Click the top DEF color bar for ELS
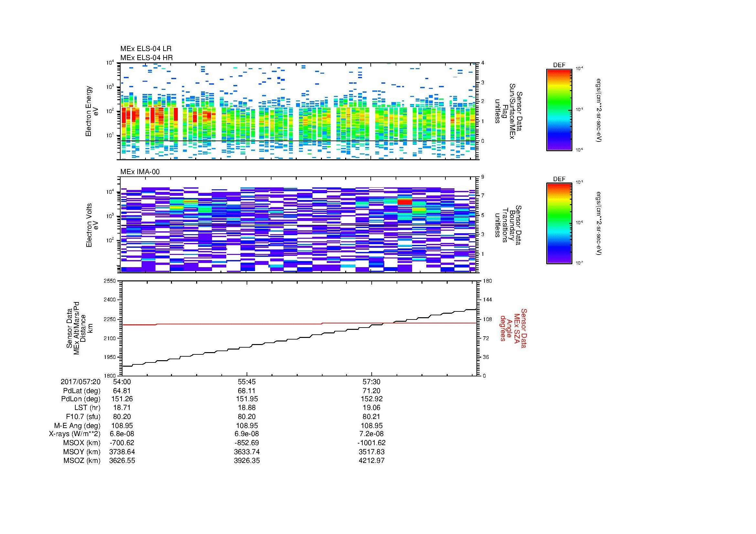The width and height of the screenshot is (756, 534). [x=559, y=110]
